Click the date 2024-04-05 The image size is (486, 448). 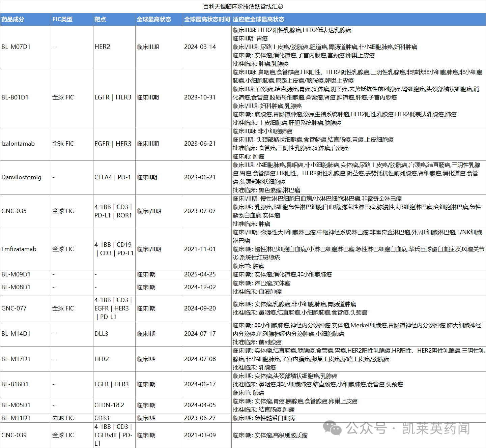200,405
